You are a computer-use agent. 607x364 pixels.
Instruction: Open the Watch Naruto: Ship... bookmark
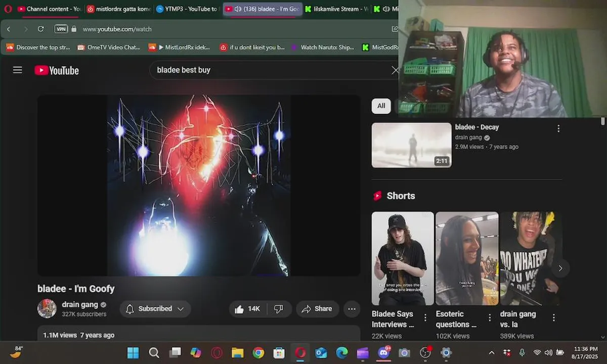coord(323,48)
